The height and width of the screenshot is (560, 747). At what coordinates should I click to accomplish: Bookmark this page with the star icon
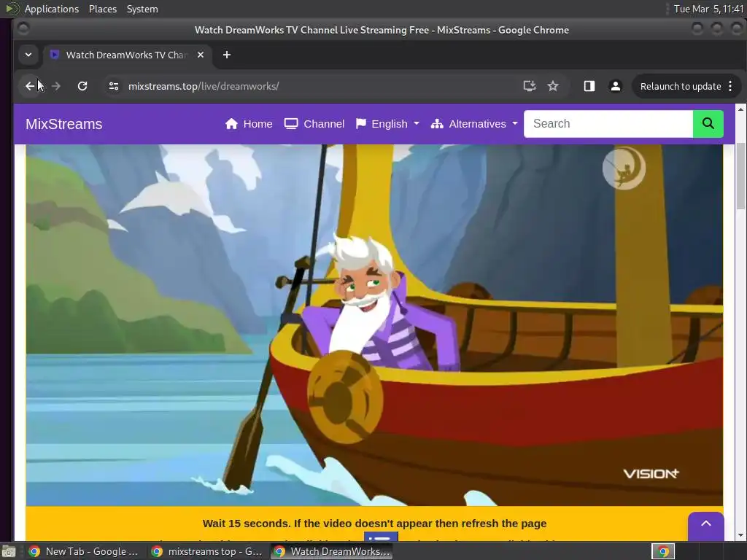[x=553, y=86]
